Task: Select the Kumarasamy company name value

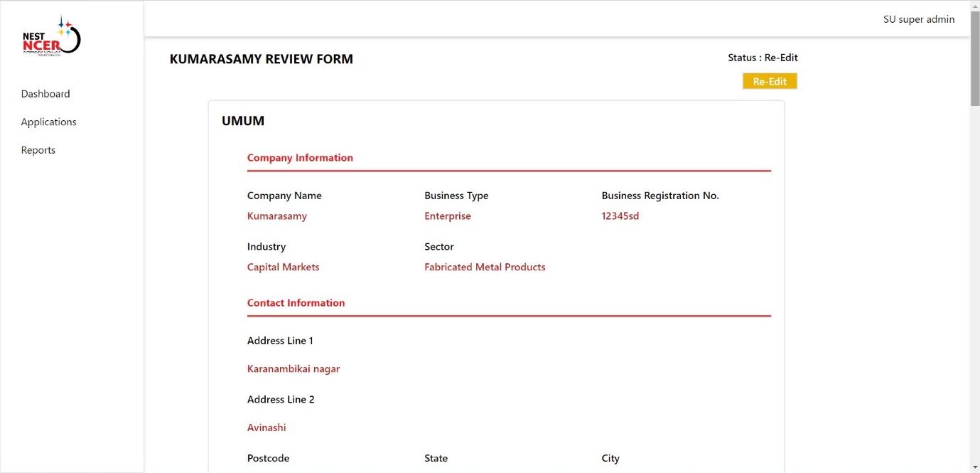Action: pos(277,216)
